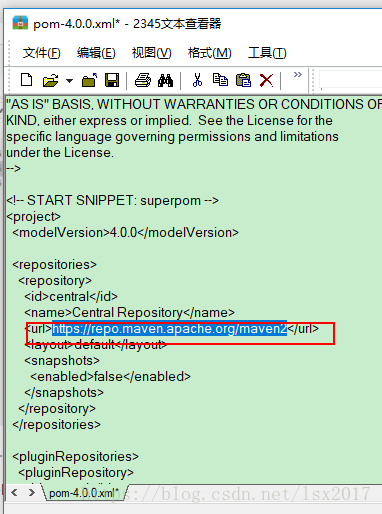Click the <pluginRepositories> tag line

[x=75, y=456]
